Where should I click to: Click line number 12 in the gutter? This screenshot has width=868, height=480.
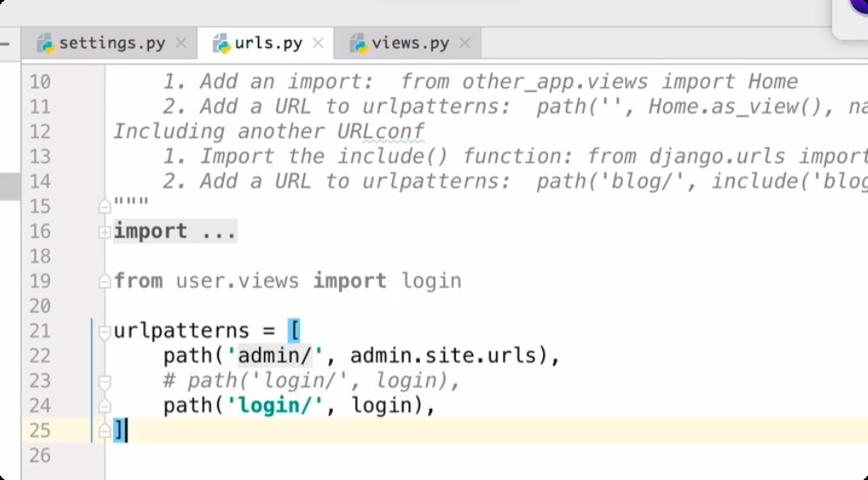40,132
